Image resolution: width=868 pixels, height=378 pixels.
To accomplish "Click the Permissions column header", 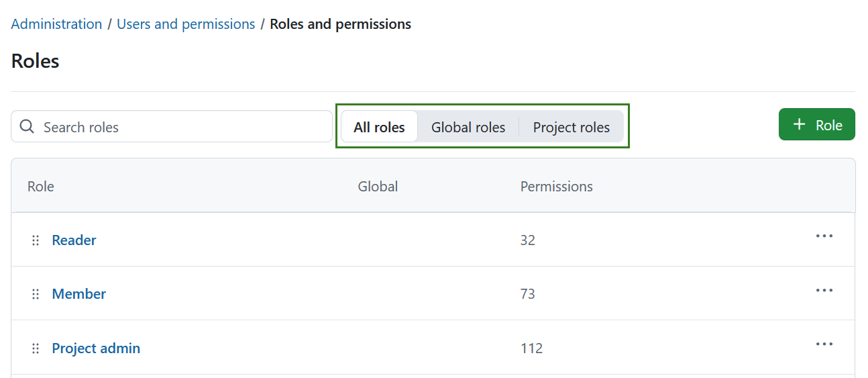I will [557, 186].
